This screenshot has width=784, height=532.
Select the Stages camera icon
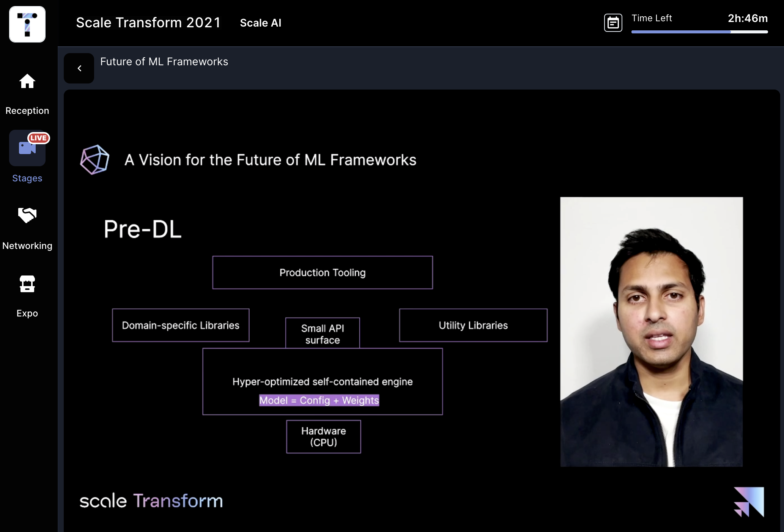tap(27, 148)
